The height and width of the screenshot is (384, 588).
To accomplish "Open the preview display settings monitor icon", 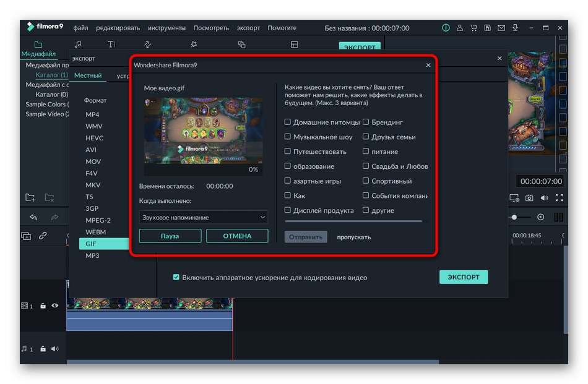I will click(x=514, y=197).
